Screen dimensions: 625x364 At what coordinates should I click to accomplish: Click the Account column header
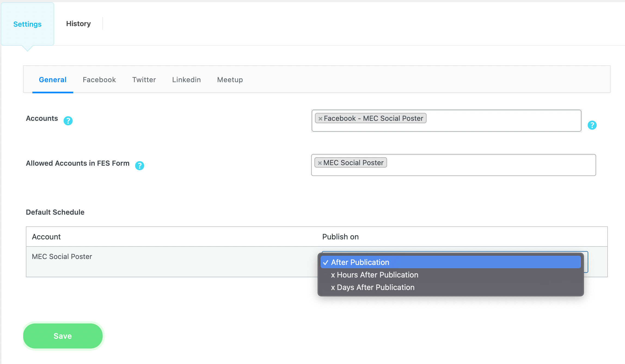point(46,237)
